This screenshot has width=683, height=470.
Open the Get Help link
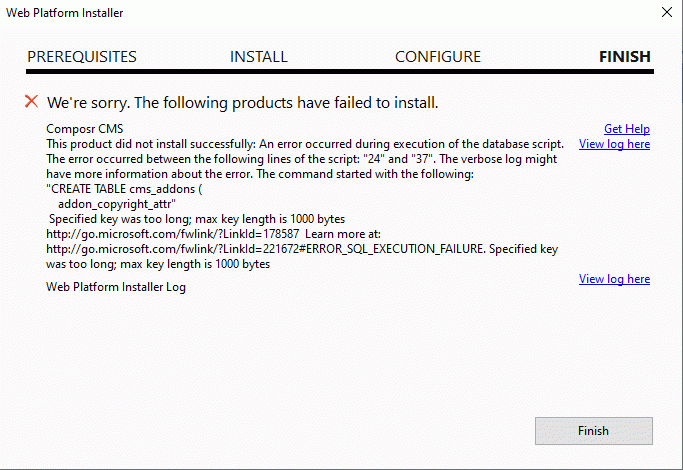[x=627, y=129]
